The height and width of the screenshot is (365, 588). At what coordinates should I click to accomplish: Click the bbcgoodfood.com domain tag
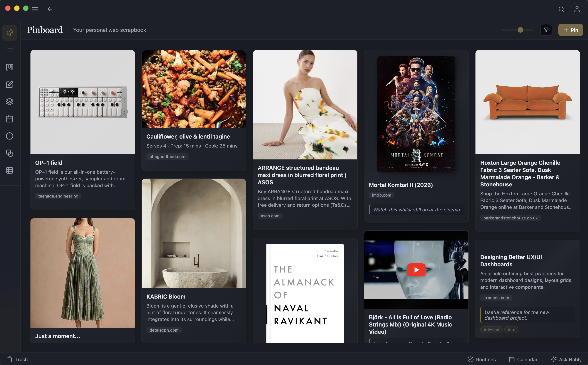click(x=167, y=157)
